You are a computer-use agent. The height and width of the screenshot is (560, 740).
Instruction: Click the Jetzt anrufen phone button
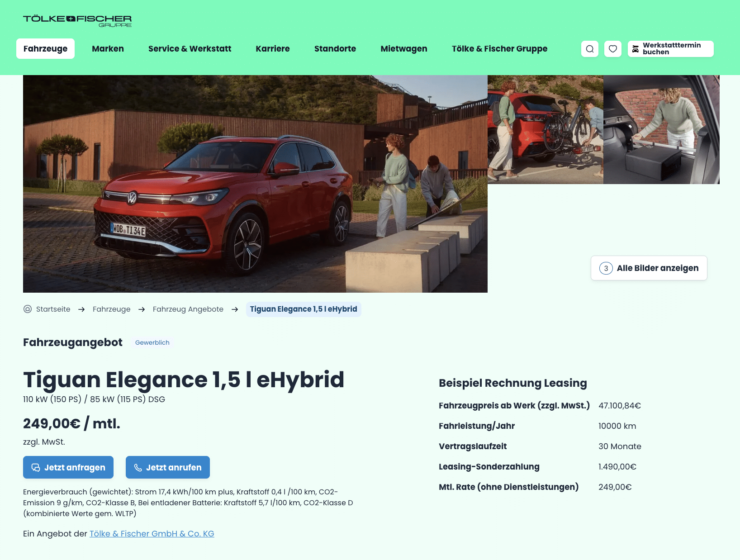tap(168, 467)
